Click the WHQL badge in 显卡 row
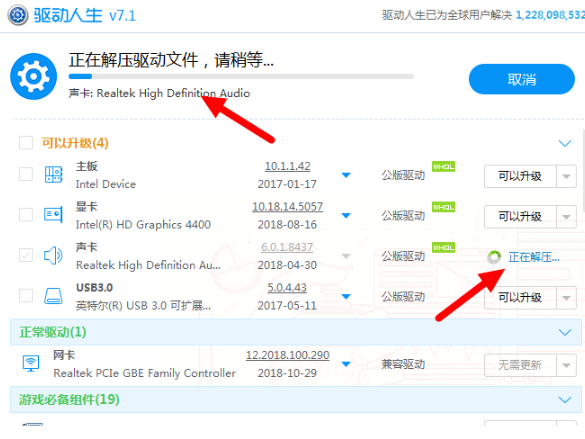585x439 pixels. pyautogui.click(x=444, y=207)
